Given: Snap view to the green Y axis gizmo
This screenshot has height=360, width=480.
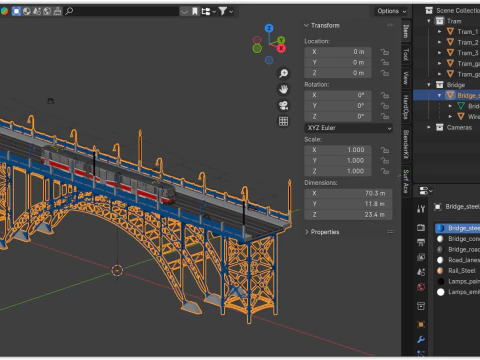Looking at the screenshot, I should click(281, 40).
